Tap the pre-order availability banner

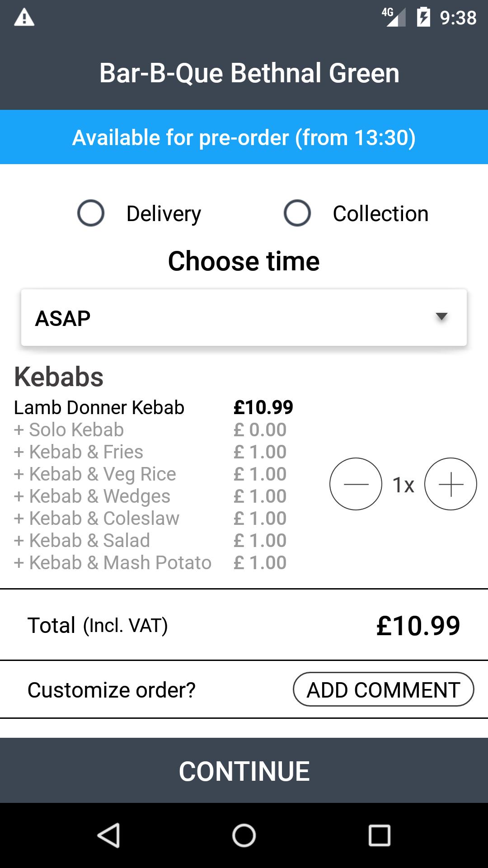[x=244, y=137]
